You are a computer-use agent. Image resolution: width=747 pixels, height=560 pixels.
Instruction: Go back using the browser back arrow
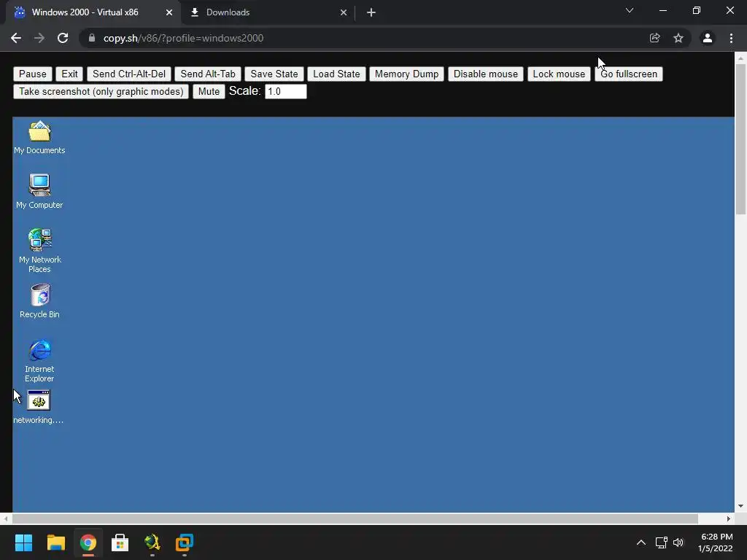click(x=16, y=38)
